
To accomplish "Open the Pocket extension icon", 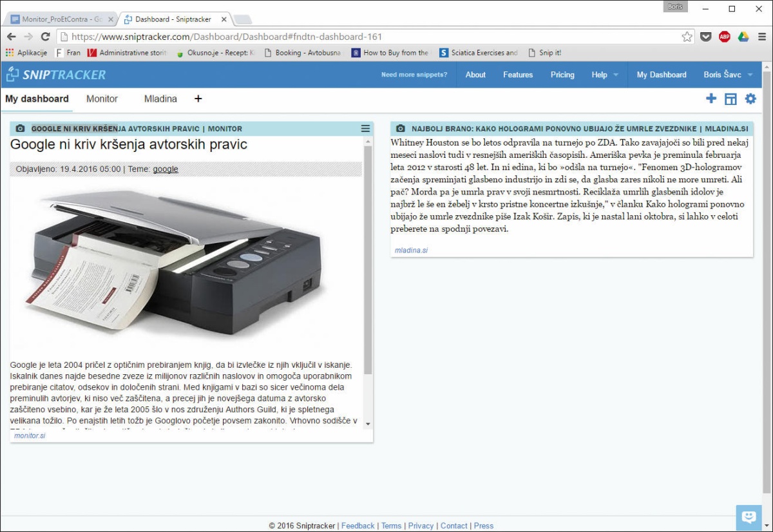I will 706,37.
